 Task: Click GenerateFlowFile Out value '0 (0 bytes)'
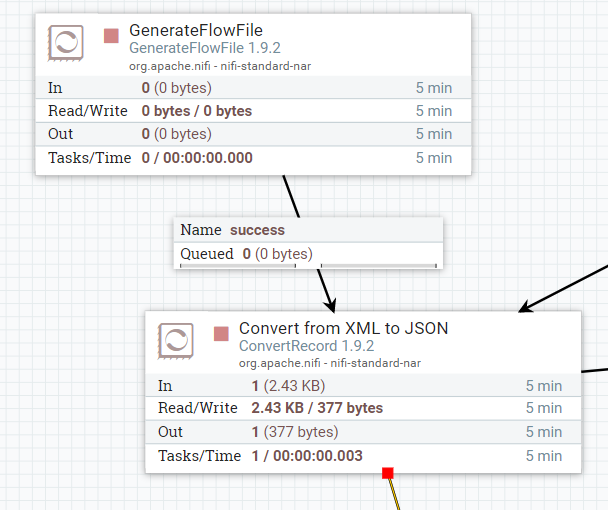point(176,134)
